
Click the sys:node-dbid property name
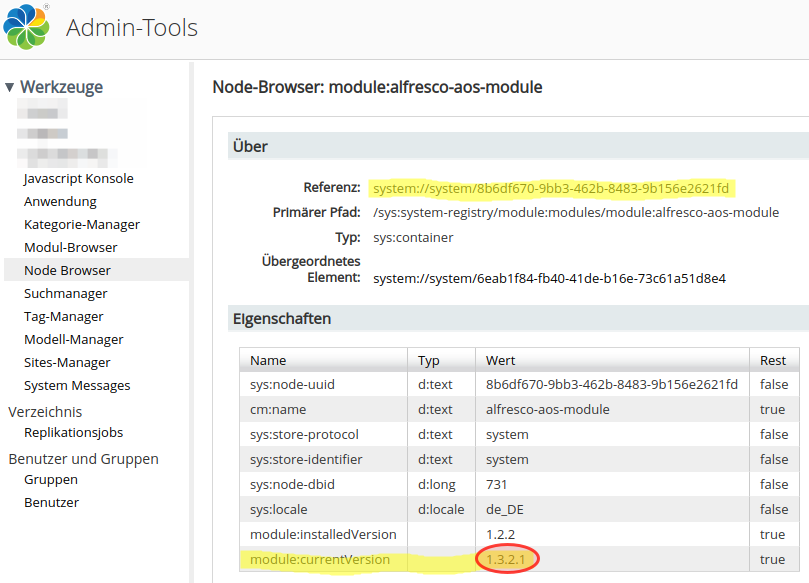coord(292,484)
